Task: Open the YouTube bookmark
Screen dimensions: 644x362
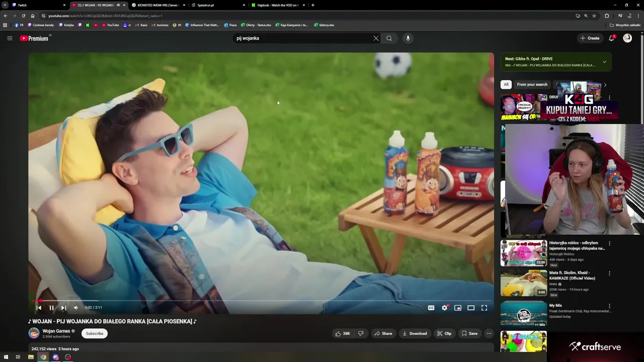Action: (111, 25)
